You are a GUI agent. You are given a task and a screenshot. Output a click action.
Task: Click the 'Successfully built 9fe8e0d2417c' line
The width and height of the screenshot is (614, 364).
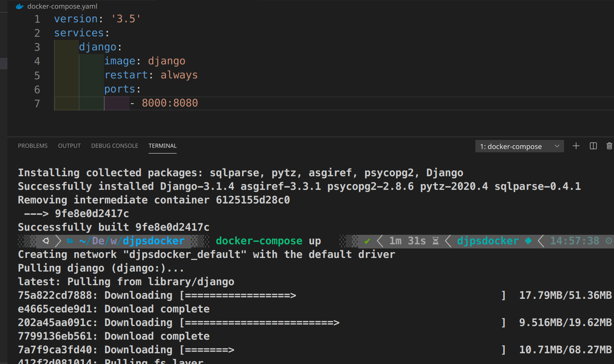click(x=113, y=227)
